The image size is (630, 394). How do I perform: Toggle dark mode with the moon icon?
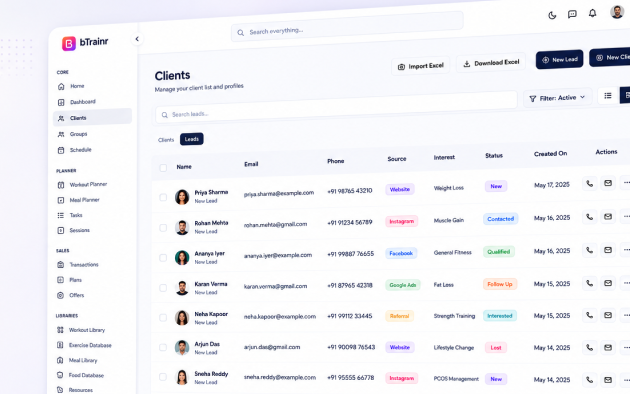[552, 16]
